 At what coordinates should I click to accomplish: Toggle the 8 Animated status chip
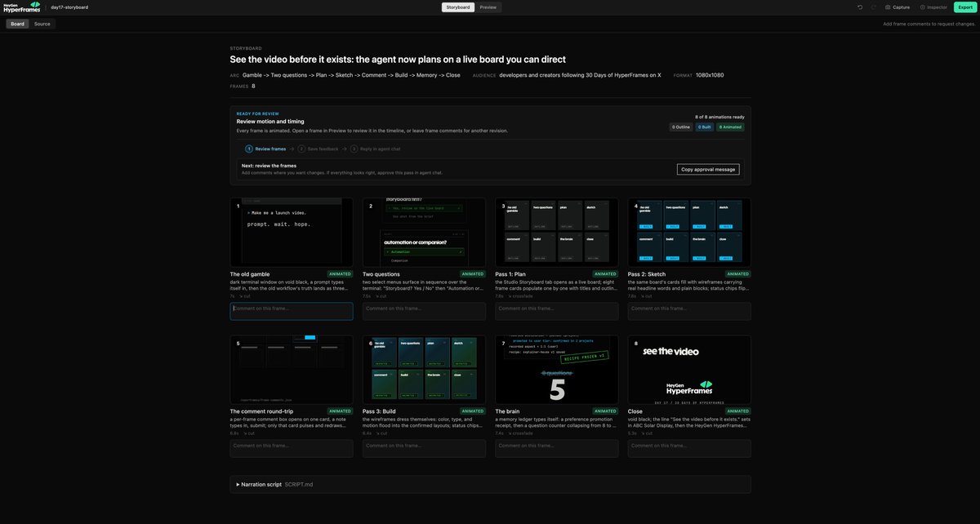[731, 127]
